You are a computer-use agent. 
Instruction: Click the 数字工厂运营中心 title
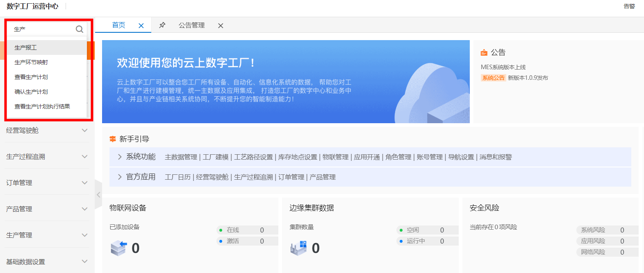point(32,6)
